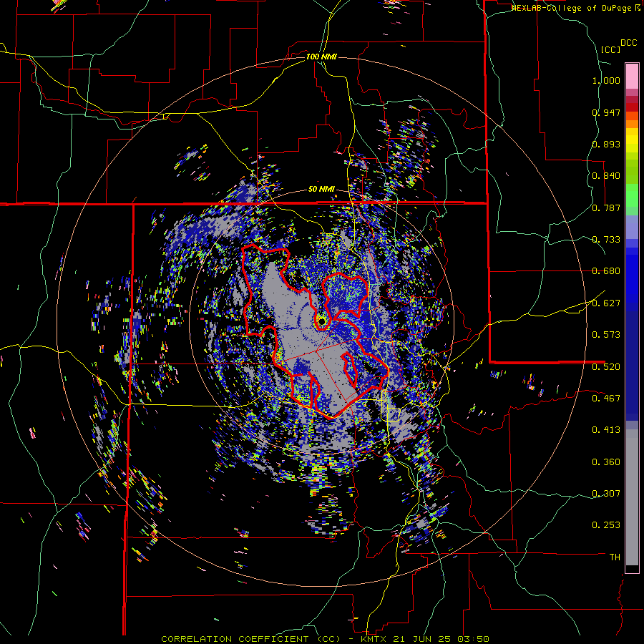Click the 0.307 scale value
Screen dimensions: 644x644
point(606,494)
